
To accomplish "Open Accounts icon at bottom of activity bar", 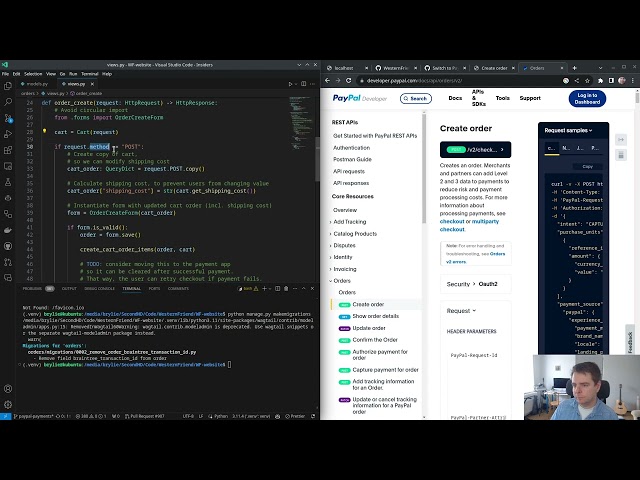I will pyautogui.click(x=8, y=389).
